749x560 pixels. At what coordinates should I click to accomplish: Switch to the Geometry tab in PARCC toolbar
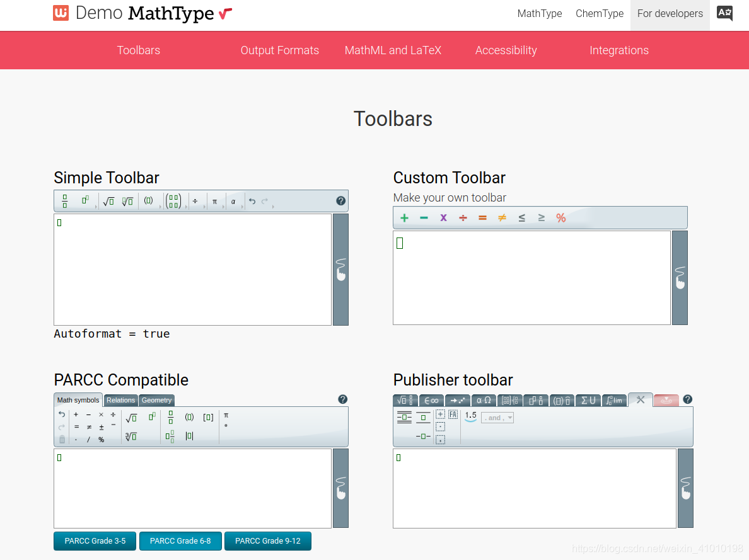[156, 400]
